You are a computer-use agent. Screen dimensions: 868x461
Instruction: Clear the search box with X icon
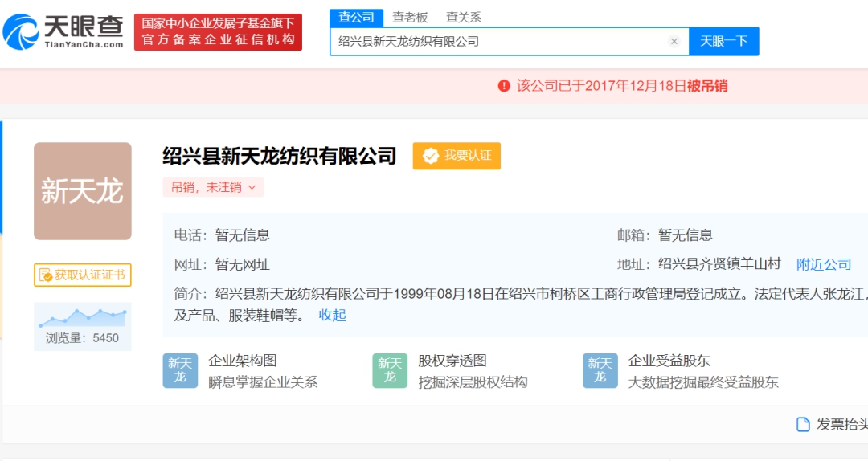[674, 42]
